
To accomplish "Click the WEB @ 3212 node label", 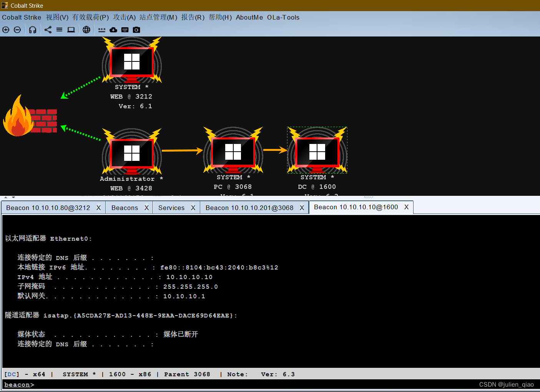I will coord(131,97).
